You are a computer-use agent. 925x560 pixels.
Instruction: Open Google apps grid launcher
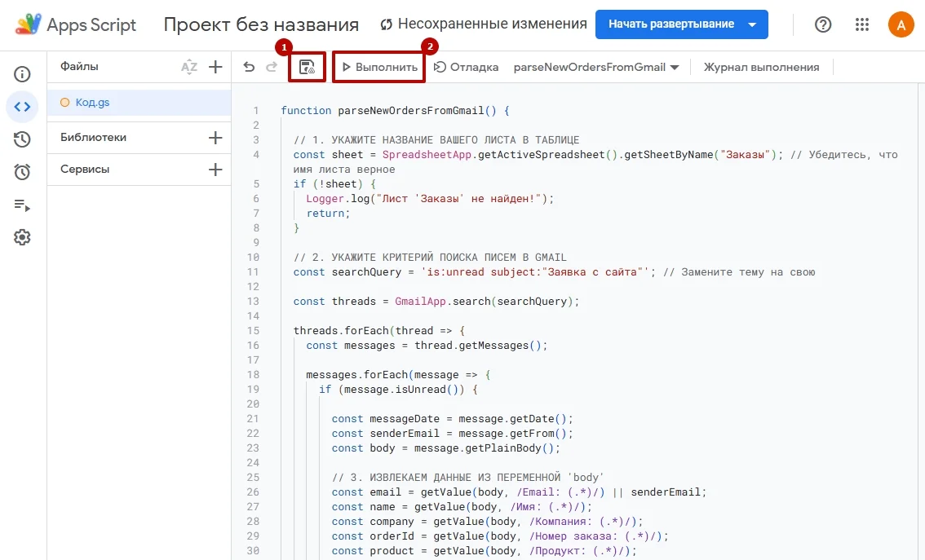click(x=862, y=24)
